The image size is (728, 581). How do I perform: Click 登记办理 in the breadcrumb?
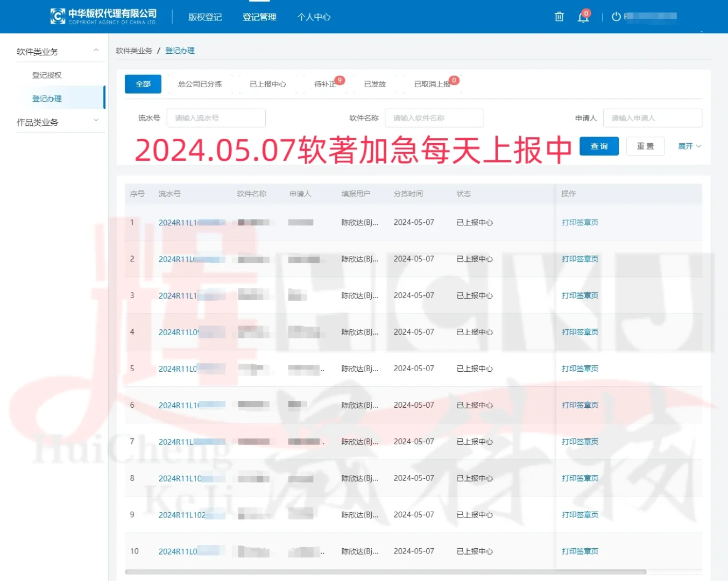click(180, 50)
